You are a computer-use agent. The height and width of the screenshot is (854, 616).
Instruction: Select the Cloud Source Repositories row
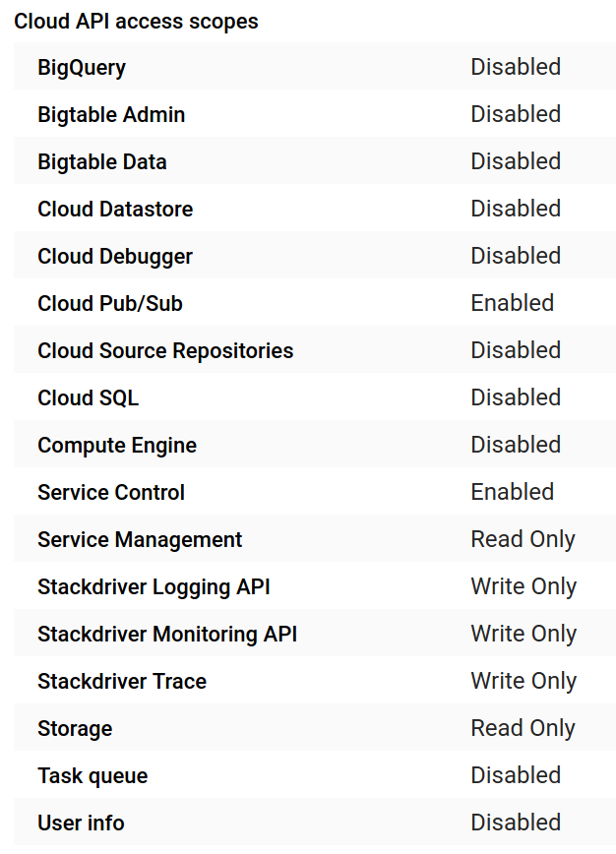pyautogui.click(x=315, y=350)
